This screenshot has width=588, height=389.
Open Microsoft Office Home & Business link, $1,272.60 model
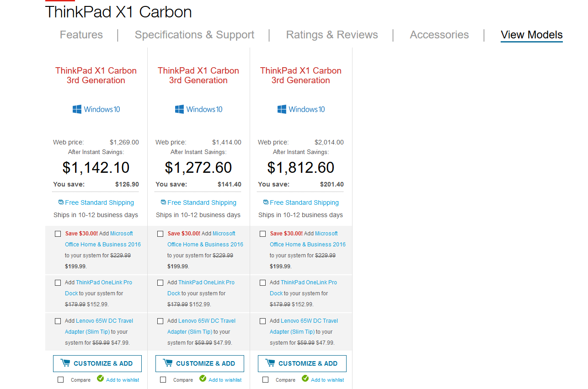205,239
